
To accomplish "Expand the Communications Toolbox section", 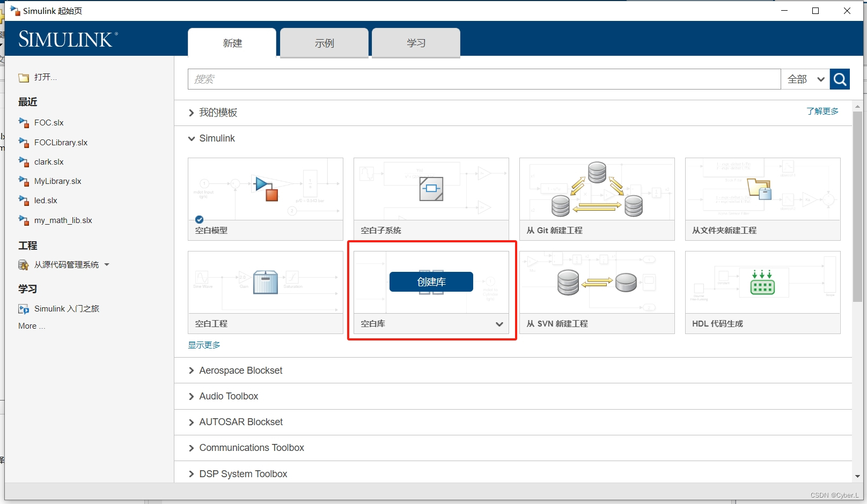I will (x=192, y=448).
